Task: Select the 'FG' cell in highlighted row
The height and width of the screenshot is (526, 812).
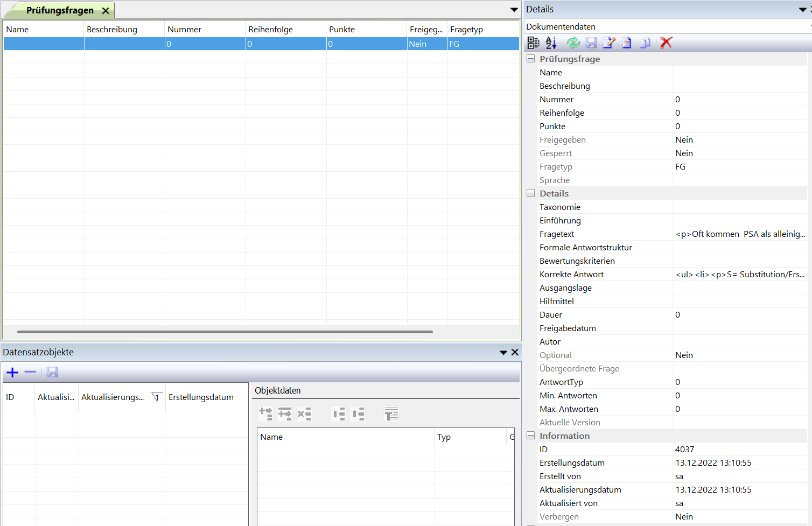Action: tap(484, 44)
